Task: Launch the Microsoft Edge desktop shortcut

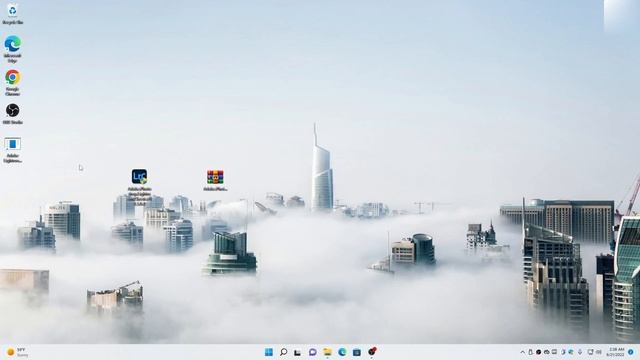Action: 12,49
